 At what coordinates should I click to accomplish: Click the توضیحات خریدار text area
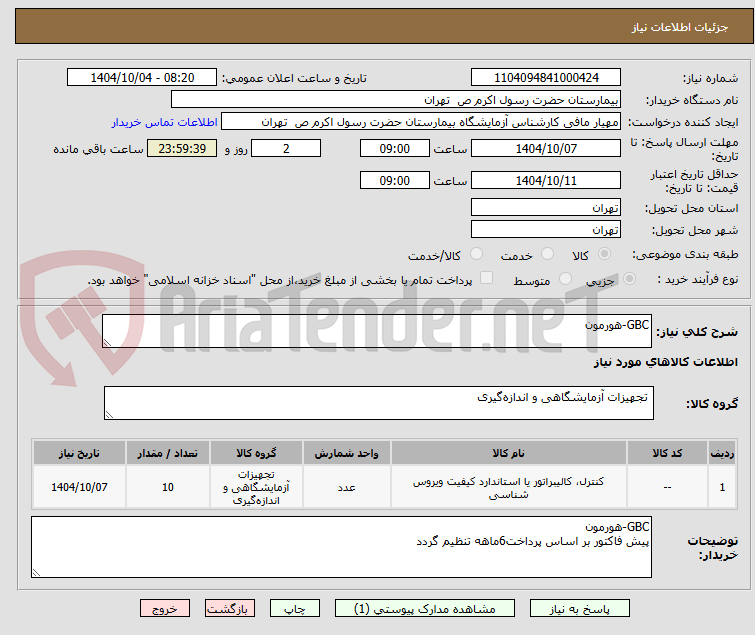pyautogui.click(x=341, y=547)
